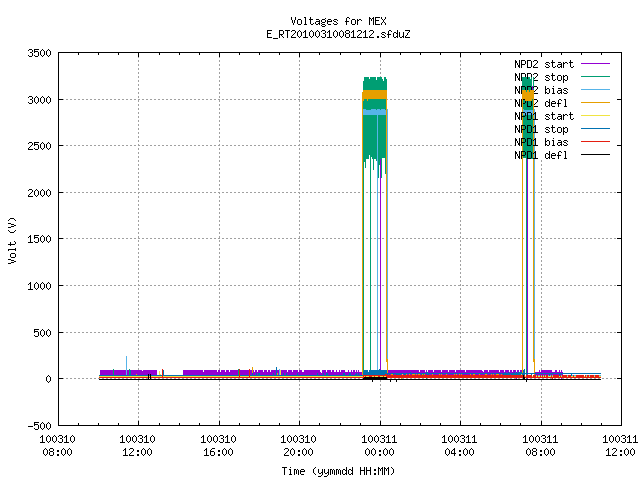Click the 'NPD2 stop' legend label
This screenshot has height=480, width=640.
(x=541, y=77)
